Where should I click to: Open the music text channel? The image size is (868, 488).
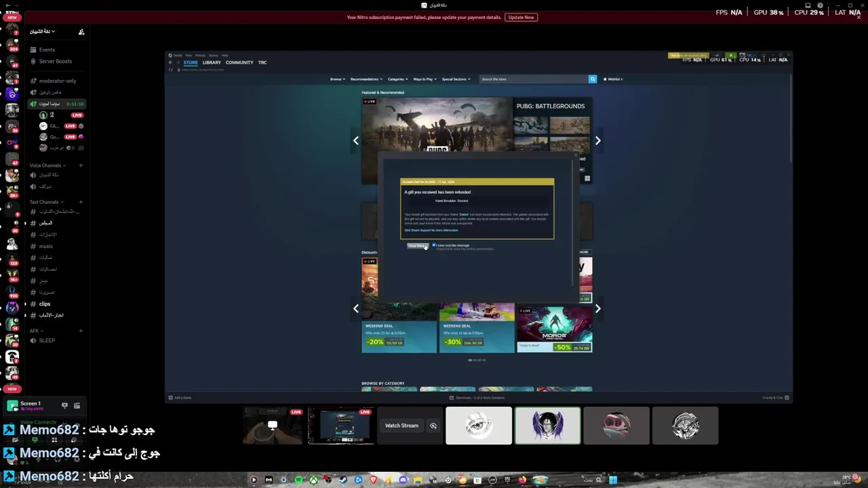coord(45,246)
